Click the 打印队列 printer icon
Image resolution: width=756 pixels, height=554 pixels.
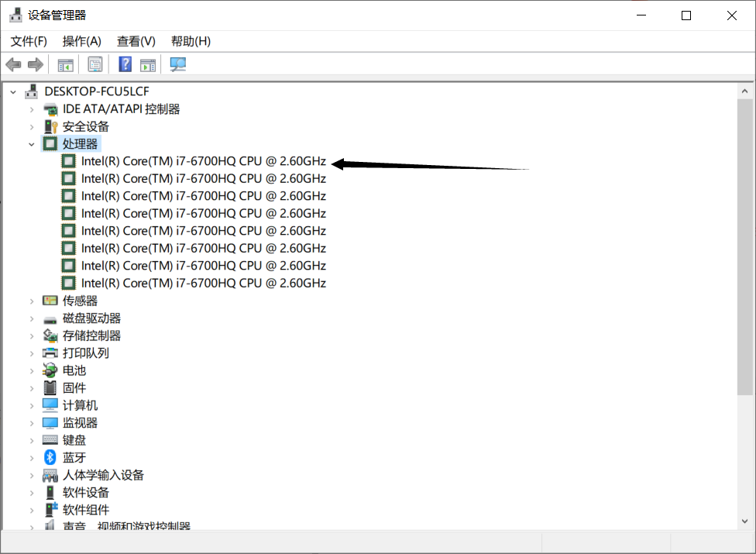50,353
